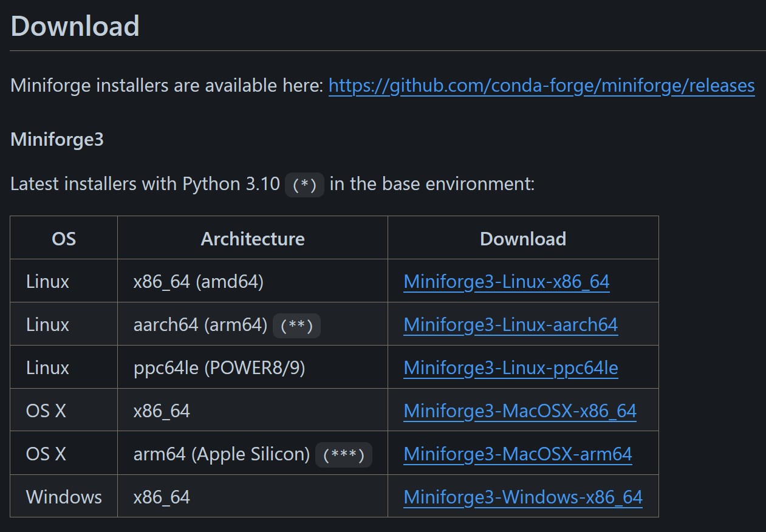The width and height of the screenshot is (766, 532).
Task: Click the 'arm64 (Apple Silicon)' architecture text
Action: click(x=222, y=454)
